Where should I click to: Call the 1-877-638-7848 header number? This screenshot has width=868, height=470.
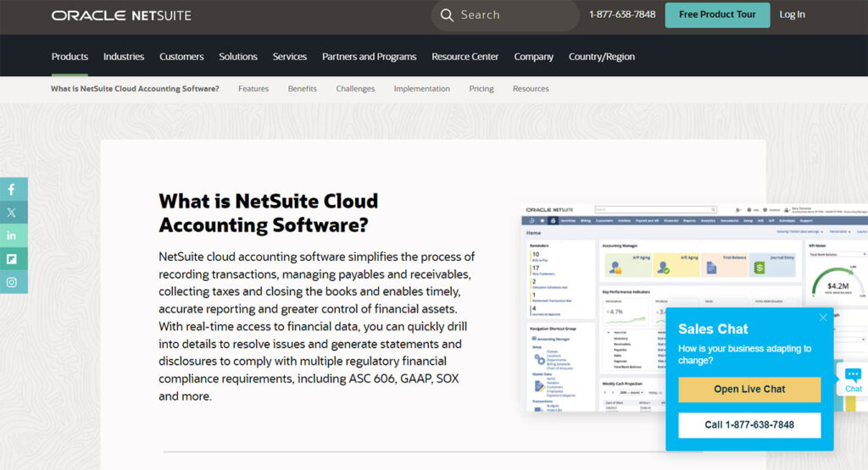pos(622,14)
